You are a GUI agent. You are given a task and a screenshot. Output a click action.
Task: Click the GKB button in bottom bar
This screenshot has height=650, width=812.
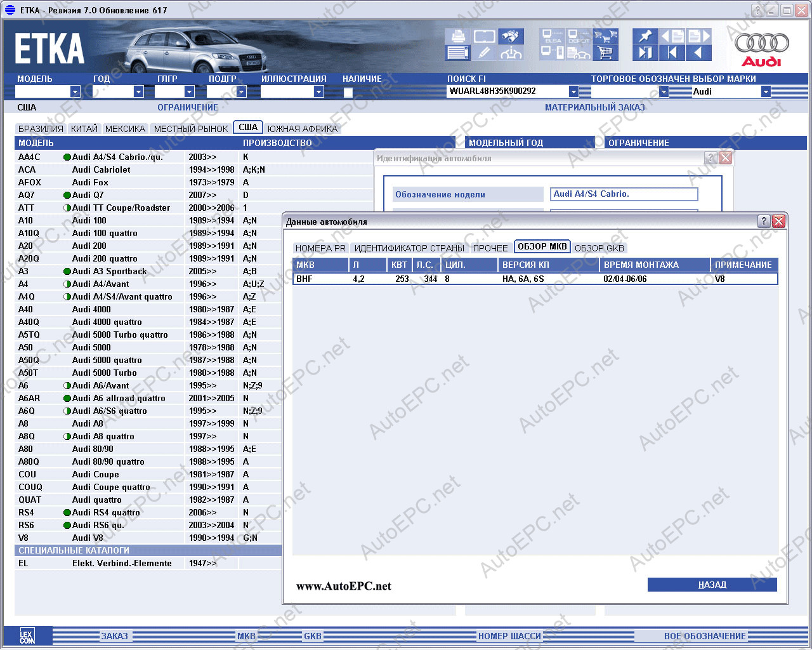coord(313,636)
